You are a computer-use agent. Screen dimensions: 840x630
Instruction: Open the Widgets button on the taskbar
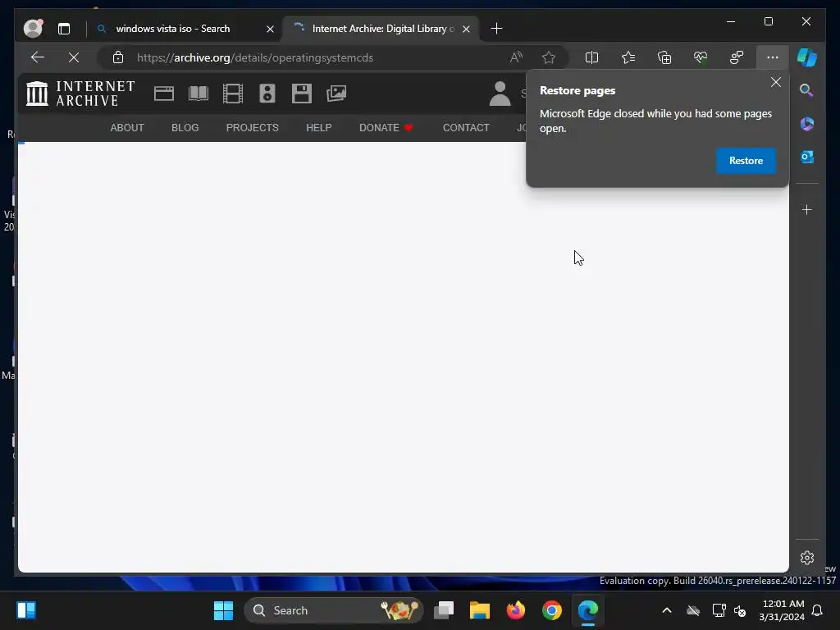[x=25, y=610]
